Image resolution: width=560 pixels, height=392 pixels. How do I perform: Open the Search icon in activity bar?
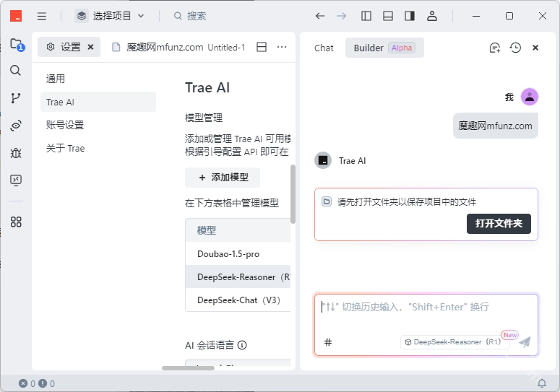click(16, 71)
